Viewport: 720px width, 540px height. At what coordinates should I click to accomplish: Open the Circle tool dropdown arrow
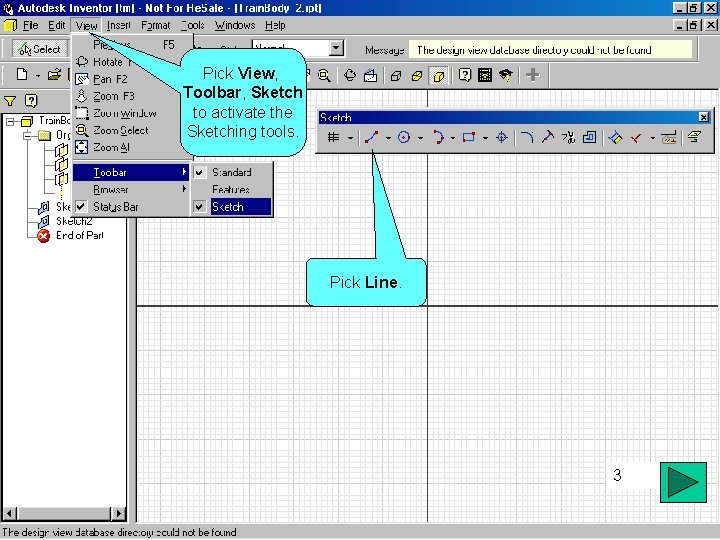(x=420, y=137)
